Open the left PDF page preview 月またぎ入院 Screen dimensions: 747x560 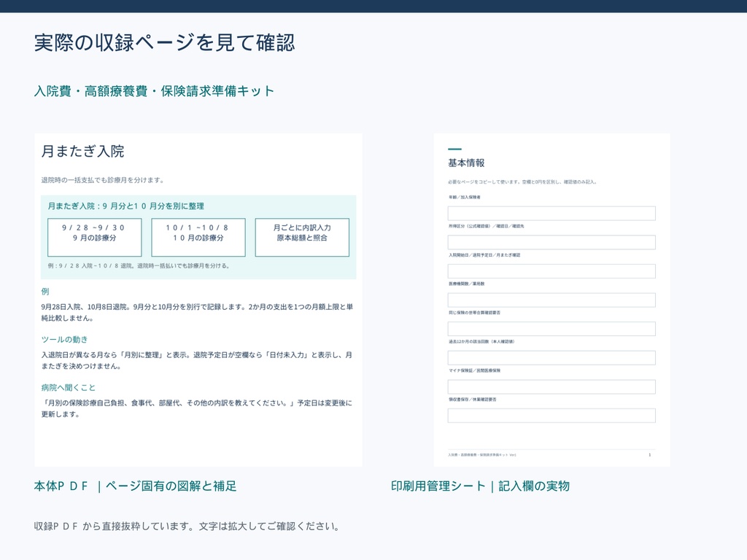198,300
